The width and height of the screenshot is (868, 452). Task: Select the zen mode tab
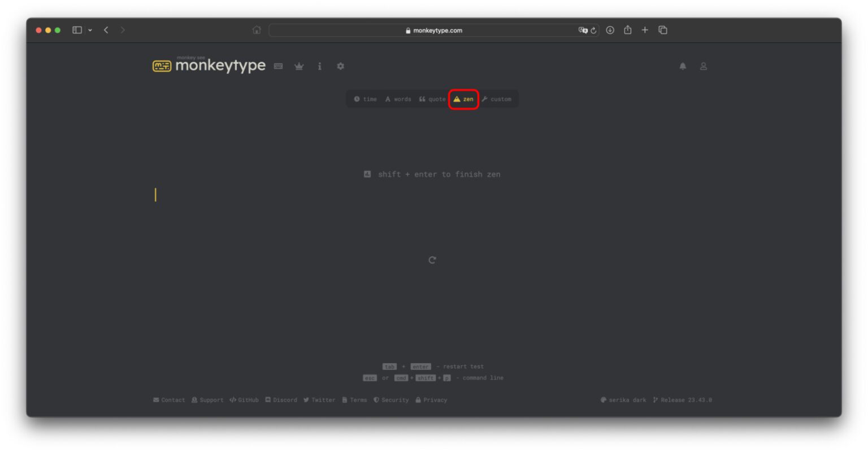click(463, 99)
